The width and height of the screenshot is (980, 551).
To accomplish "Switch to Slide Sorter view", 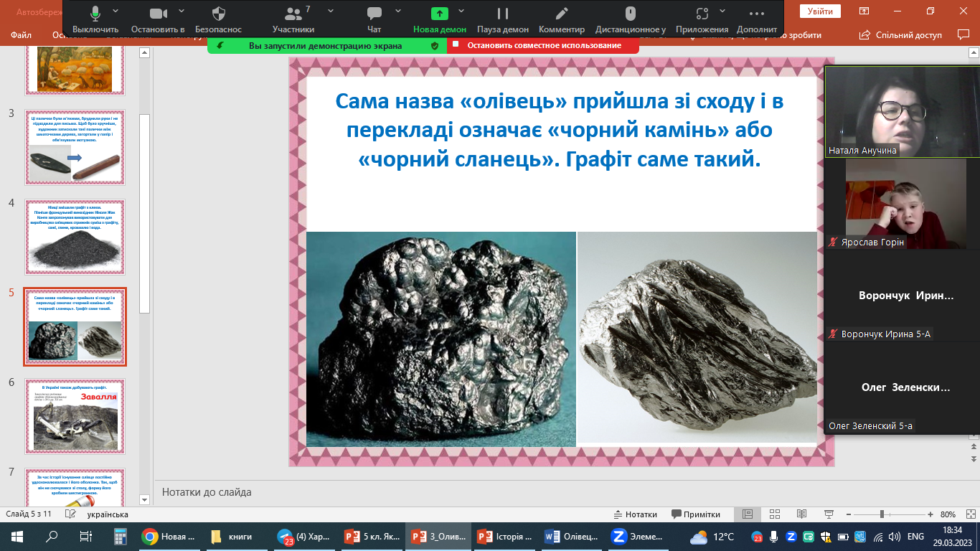I will [x=773, y=514].
